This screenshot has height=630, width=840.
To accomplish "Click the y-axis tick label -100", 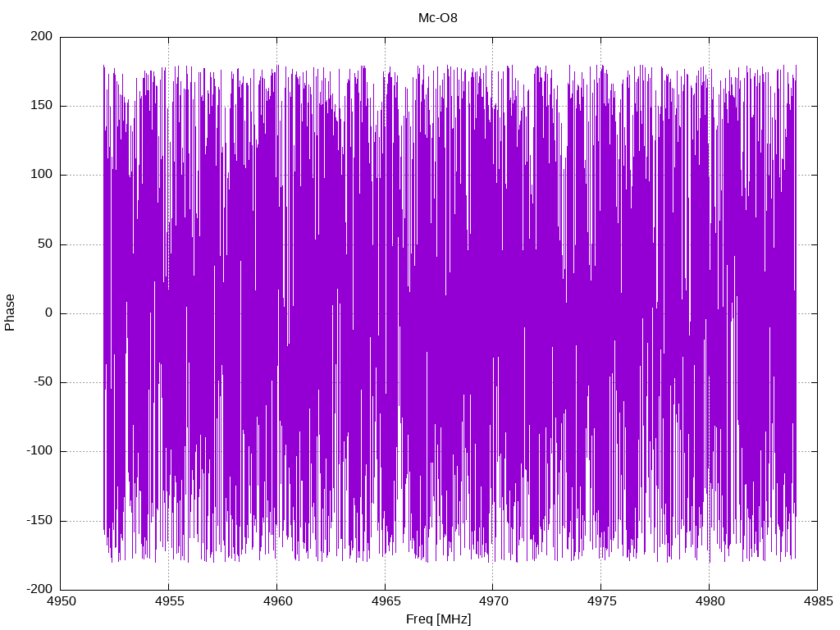I will pyautogui.click(x=39, y=451).
